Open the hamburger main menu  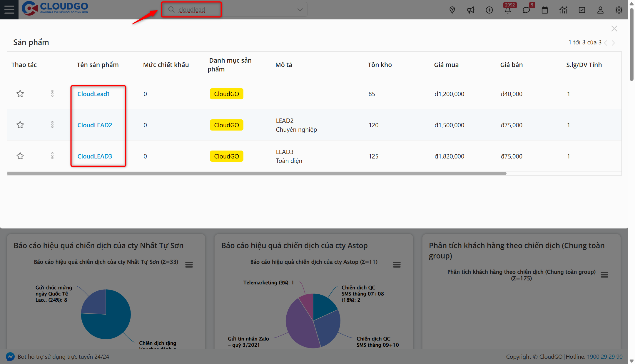coord(9,10)
